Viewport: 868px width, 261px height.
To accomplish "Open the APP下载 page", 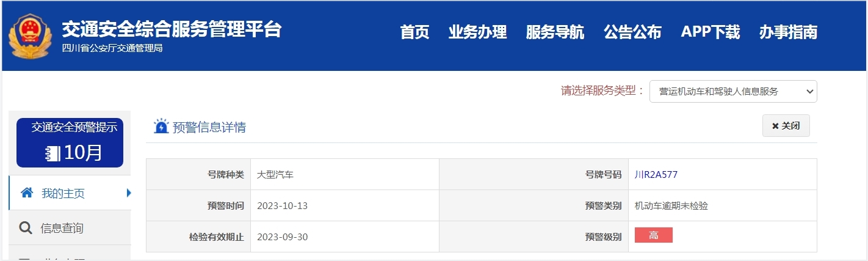I will click(711, 32).
